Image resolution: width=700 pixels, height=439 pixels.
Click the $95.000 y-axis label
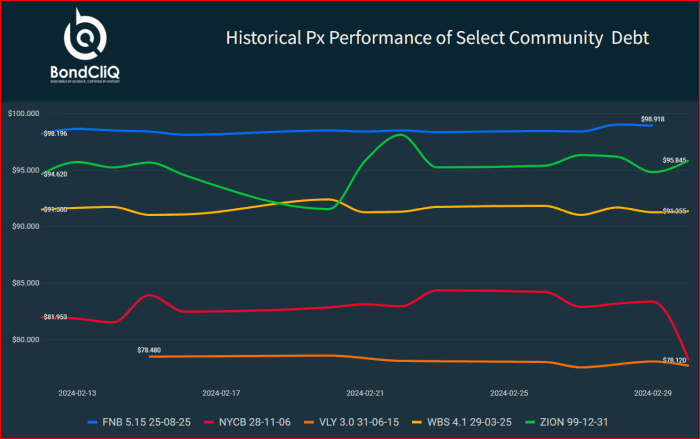(x=25, y=170)
